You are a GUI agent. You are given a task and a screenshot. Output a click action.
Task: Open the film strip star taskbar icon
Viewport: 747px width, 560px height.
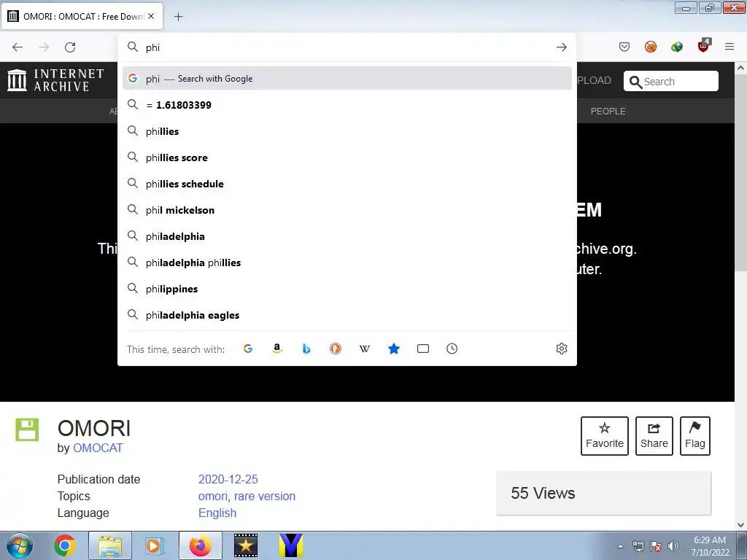[x=246, y=545]
